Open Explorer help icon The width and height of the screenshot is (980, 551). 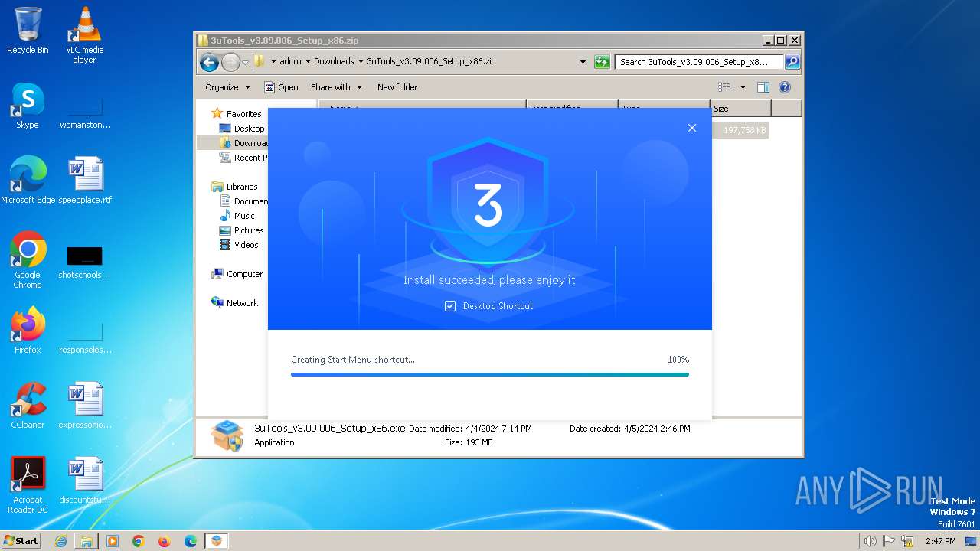pyautogui.click(x=785, y=87)
